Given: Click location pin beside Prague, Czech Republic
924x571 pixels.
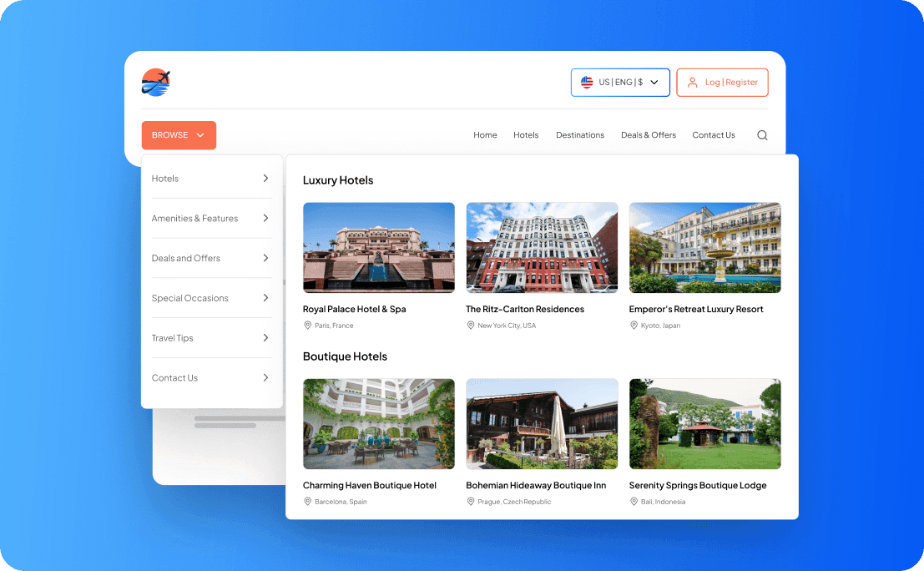Looking at the screenshot, I should (x=470, y=502).
